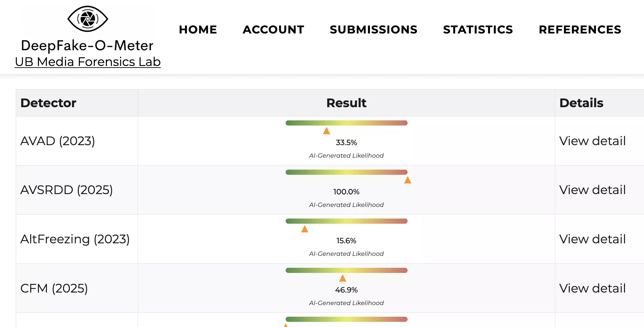Go to the ACCOUNT page

pos(273,30)
